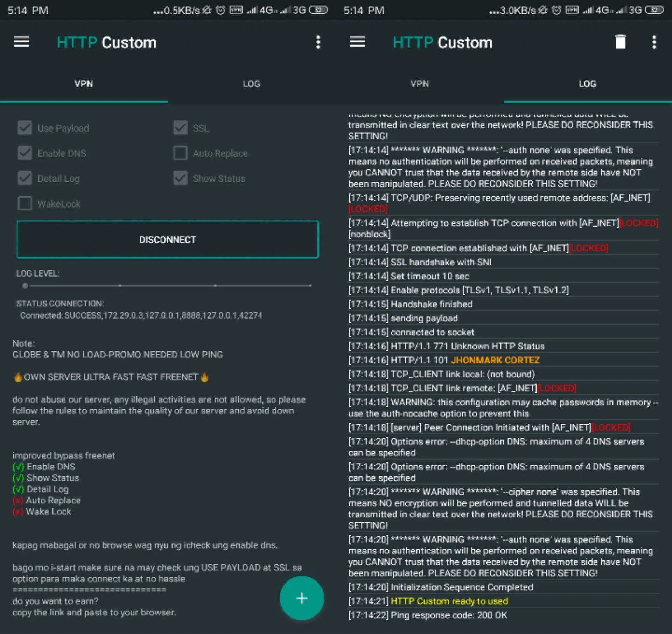Tap log line 'TCP_CLIENT link local: (not bound)'
The width and height of the screenshot is (672, 634).
click(463, 374)
